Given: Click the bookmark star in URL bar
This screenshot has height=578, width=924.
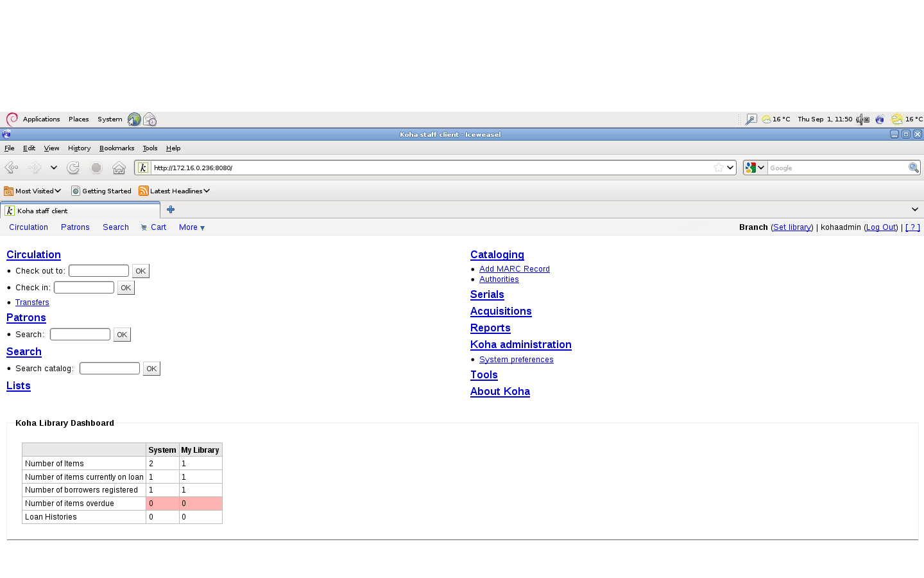Looking at the screenshot, I should (x=718, y=168).
